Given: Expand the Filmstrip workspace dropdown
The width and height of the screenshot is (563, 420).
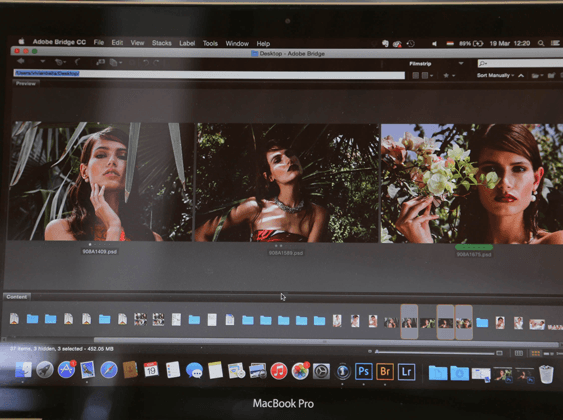Looking at the screenshot, I should tap(461, 64).
